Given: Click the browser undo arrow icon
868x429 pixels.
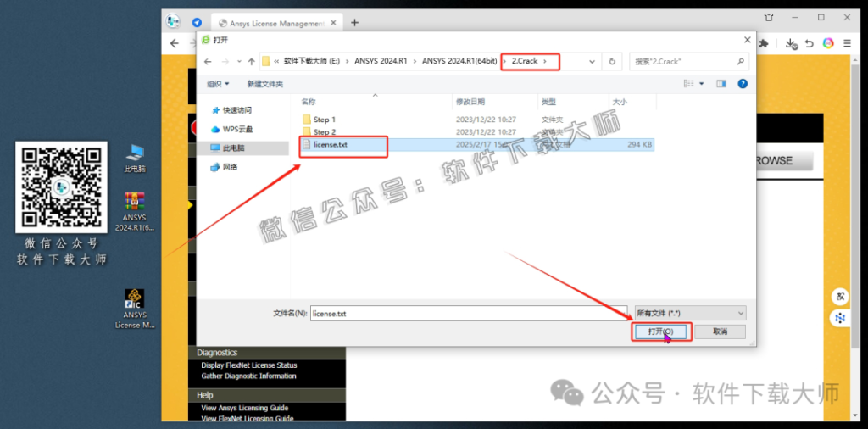Looking at the screenshot, I should 810,43.
